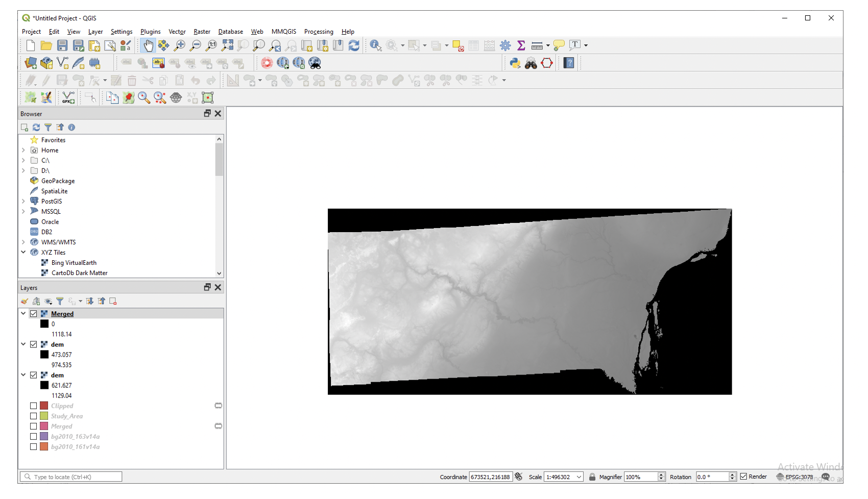Toggle visibility of the Merged raster layer
Viewport: 868px width, 499px height.
pyautogui.click(x=34, y=314)
